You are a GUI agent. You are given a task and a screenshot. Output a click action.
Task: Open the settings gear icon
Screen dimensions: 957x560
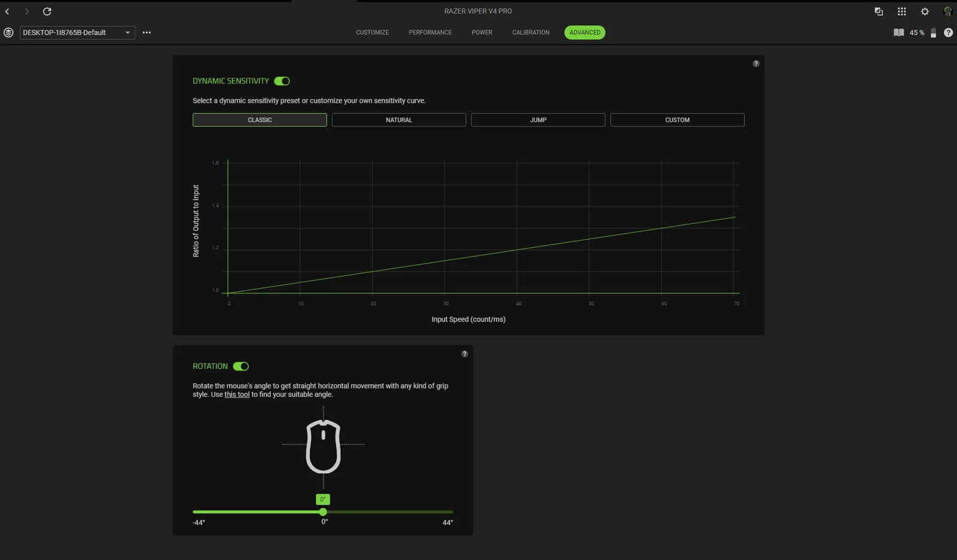(925, 11)
